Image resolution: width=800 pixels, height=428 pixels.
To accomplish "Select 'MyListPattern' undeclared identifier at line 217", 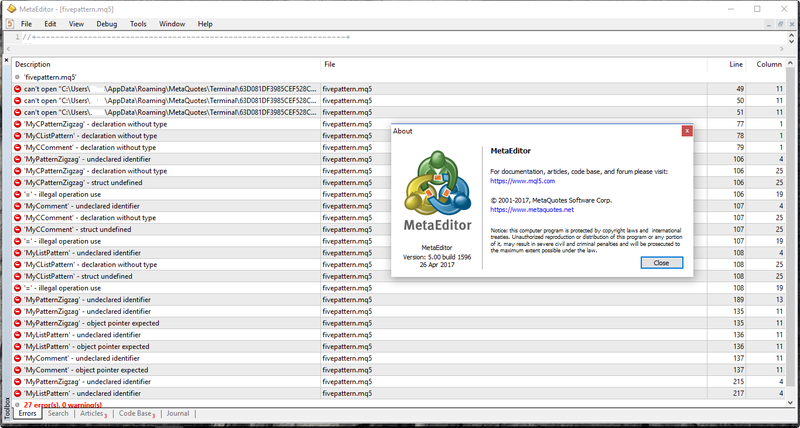I will (398, 394).
